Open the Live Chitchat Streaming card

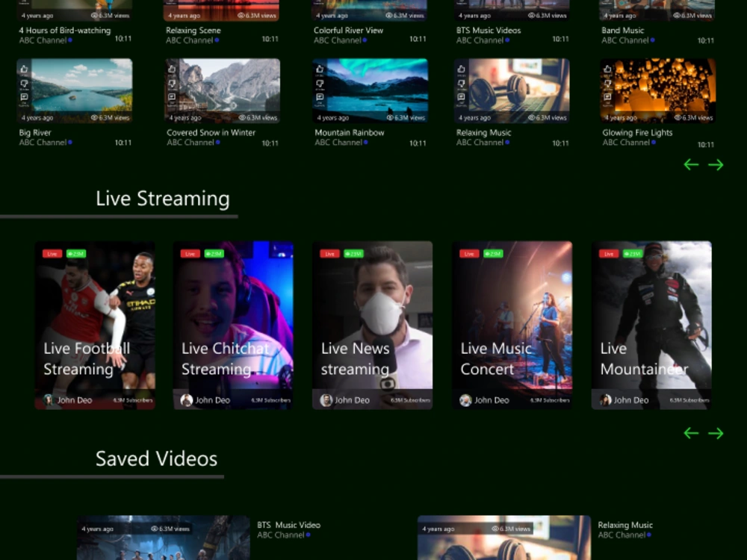point(233,326)
